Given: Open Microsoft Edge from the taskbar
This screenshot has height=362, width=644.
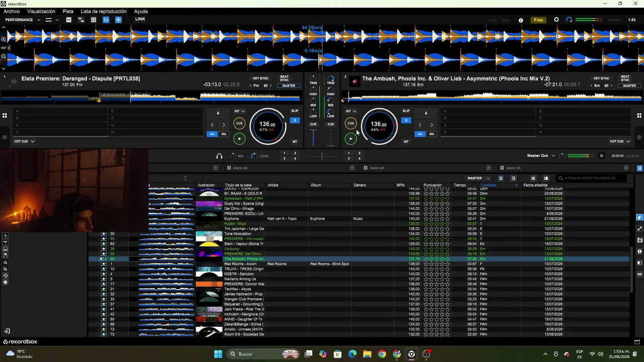Looking at the screenshot, I should pyautogui.click(x=352, y=354).
